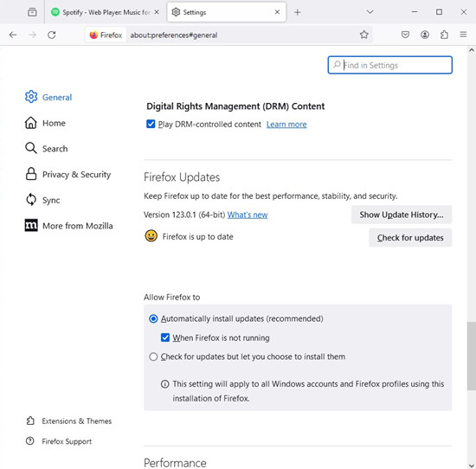Click the Sync arrows icon in the sidebar
This screenshot has width=476, height=469.
31,200
